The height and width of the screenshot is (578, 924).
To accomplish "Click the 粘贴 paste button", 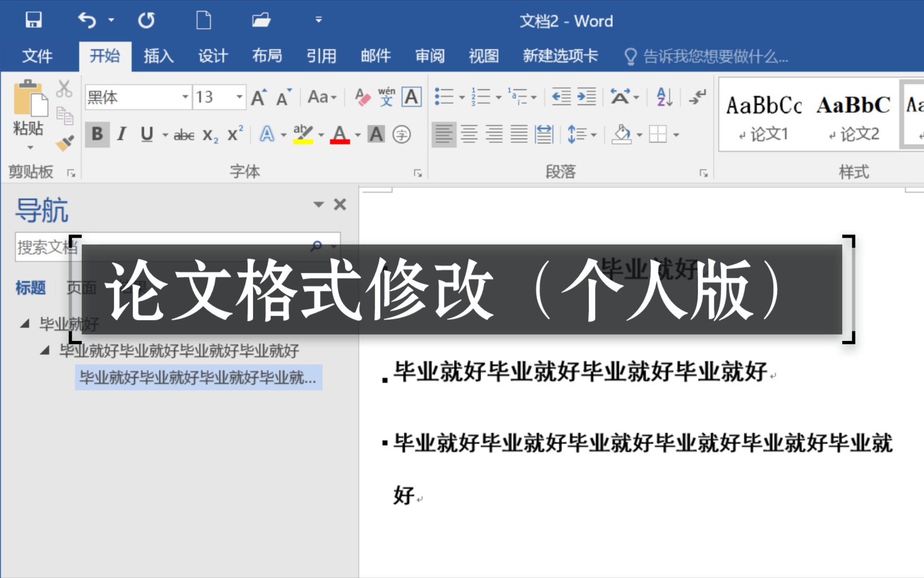I will (28, 115).
